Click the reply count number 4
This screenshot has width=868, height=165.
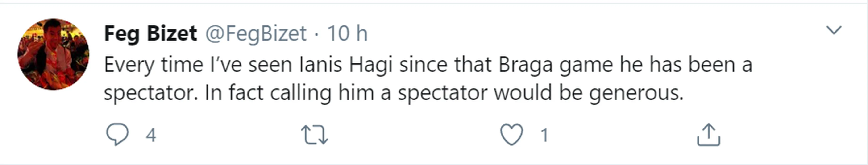coord(151,135)
